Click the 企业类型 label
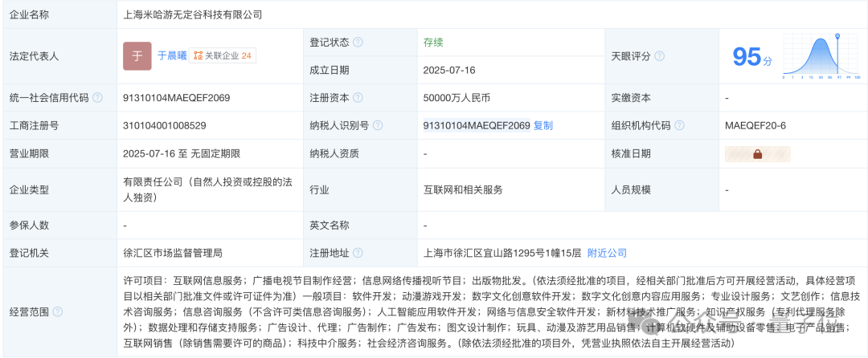868x358 pixels. point(30,189)
